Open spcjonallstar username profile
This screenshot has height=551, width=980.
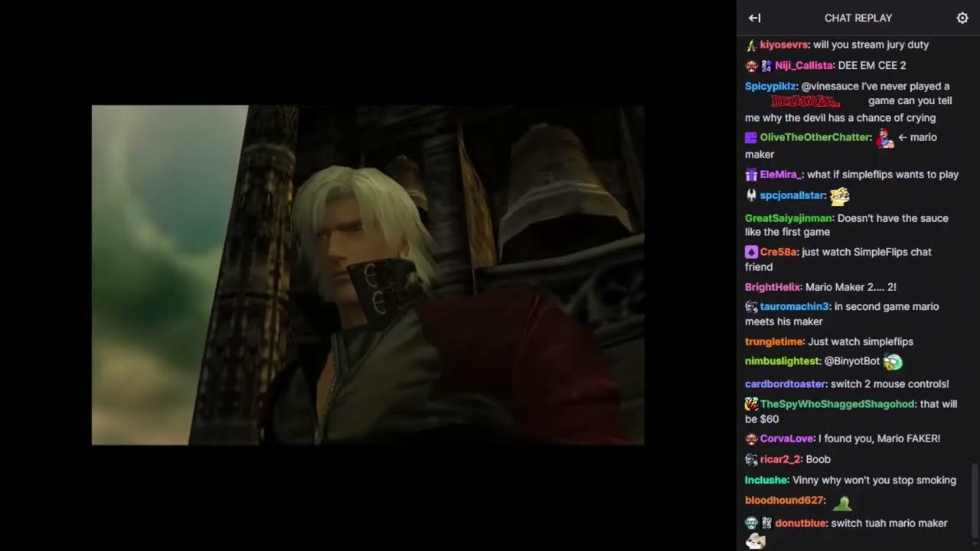pos(792,196)
